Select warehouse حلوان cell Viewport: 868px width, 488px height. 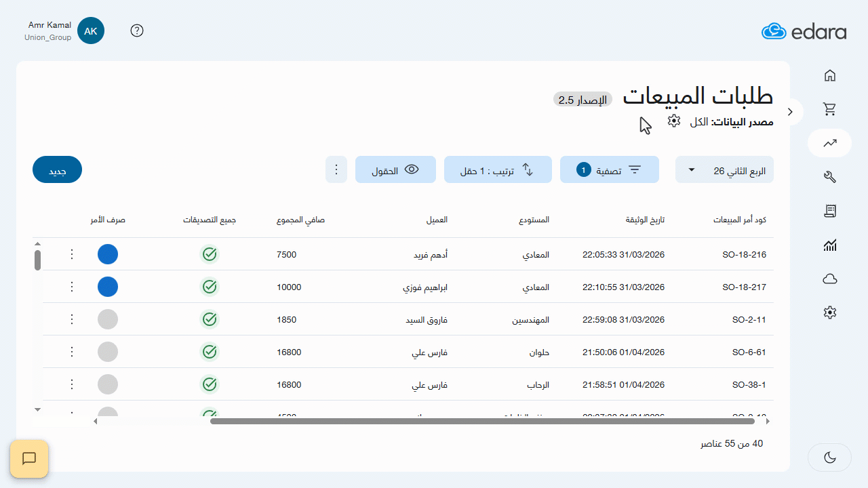[x=539, y=352]
